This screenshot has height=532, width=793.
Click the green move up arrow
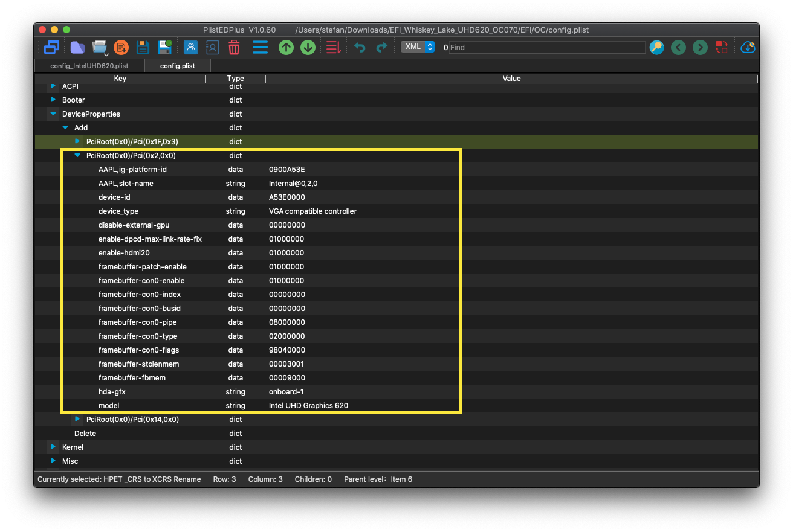tap(286, 47)
